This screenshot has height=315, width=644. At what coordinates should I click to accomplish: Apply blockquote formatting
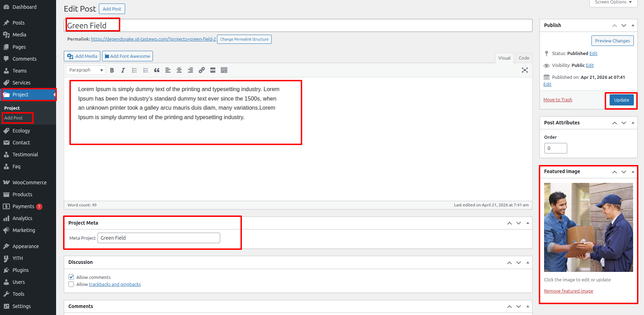(157, 70)
